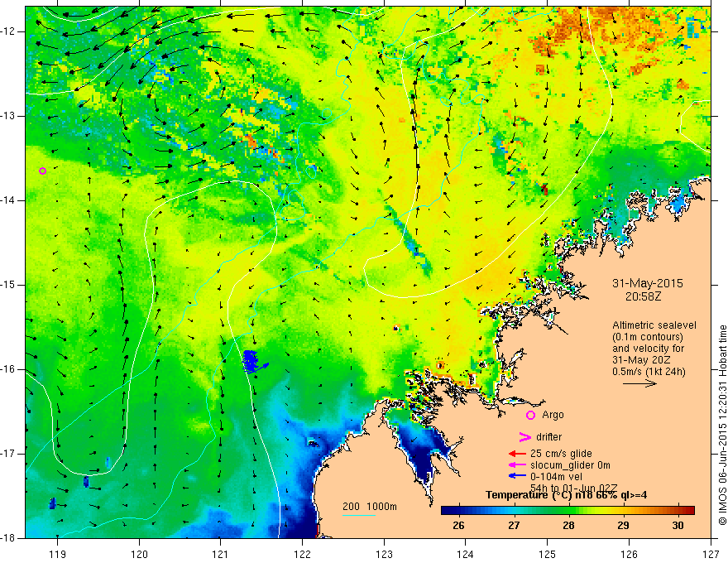Click the longitude axis label '119'
The height and width of the screenshot is (563, 728).
click(58, 554)
